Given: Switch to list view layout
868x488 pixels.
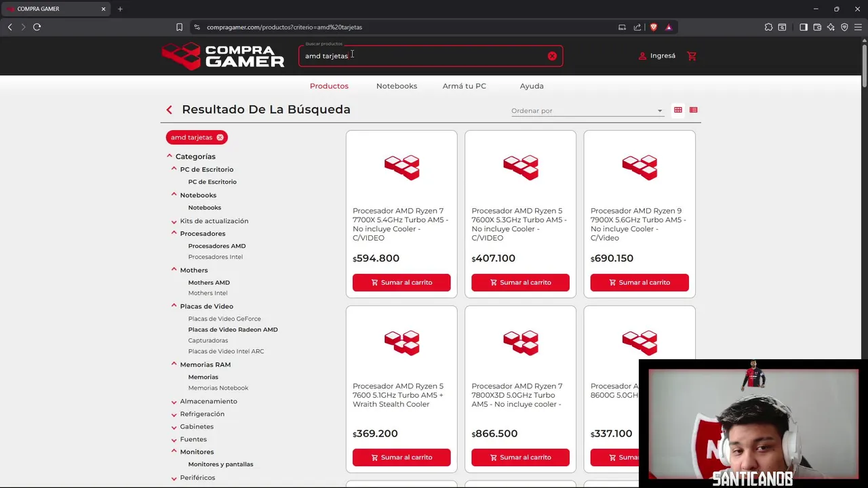Looking at the screenshot, I should pyautogui.click(x=693, y=110).
